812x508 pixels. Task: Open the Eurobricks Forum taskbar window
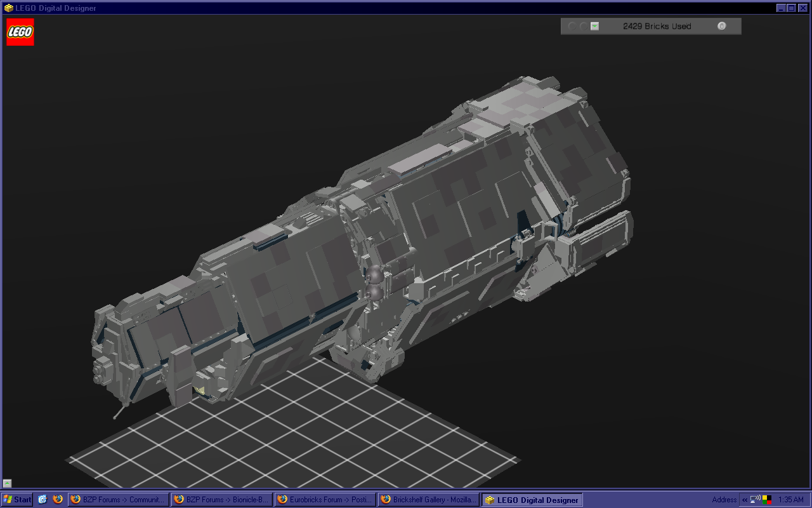click(x=325, y=500)
